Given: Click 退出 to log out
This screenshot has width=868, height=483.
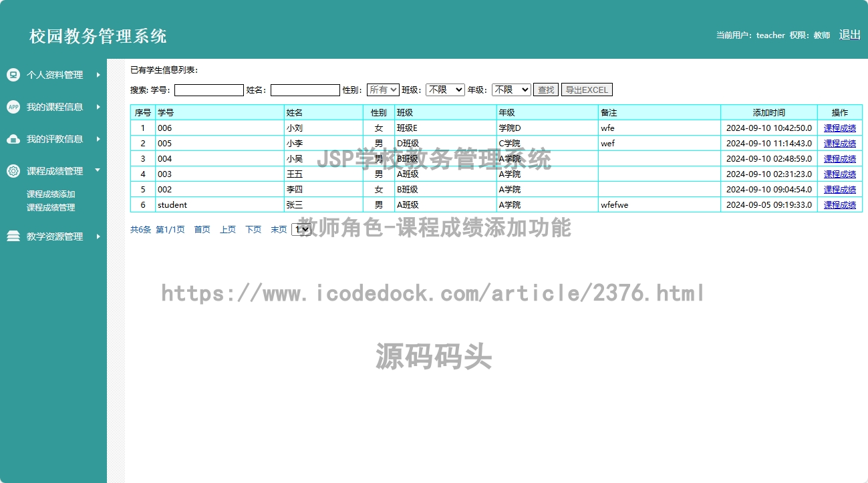Looking at the screenshot, I should coord(849,35).
